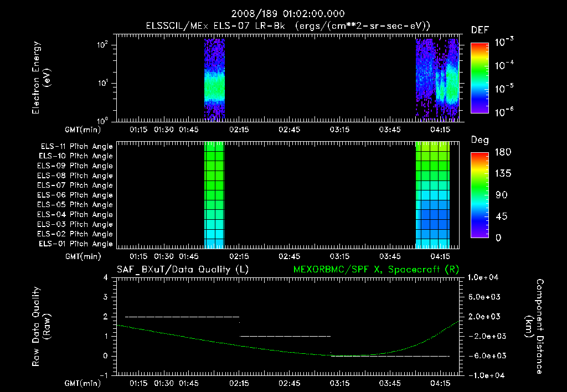Select the data quality tick value -1

pyautogui.click(x=104, y=375)
